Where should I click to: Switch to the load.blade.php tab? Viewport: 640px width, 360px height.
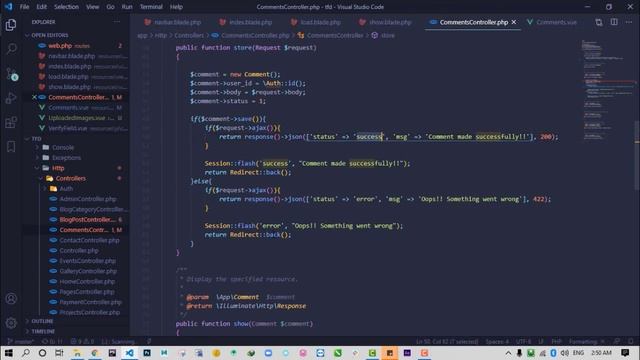click(316, 22)
